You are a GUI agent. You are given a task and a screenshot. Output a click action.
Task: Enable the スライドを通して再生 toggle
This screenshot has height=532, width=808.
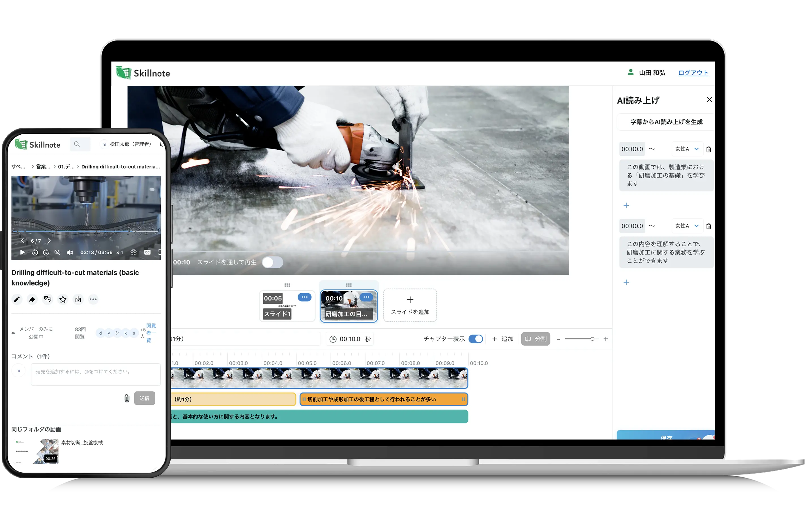point(273,262)
